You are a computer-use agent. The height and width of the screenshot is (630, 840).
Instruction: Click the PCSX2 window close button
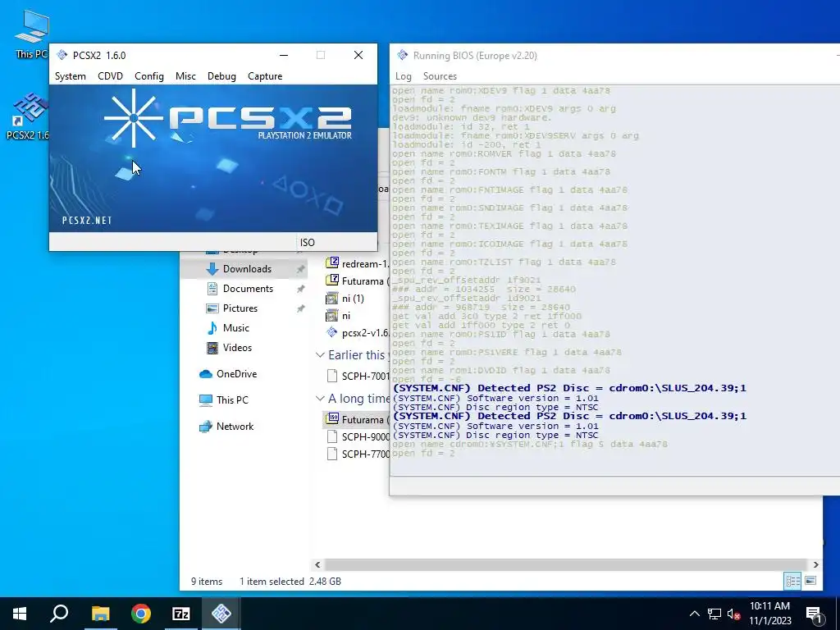pyautogui.click(x=358, y=55)
